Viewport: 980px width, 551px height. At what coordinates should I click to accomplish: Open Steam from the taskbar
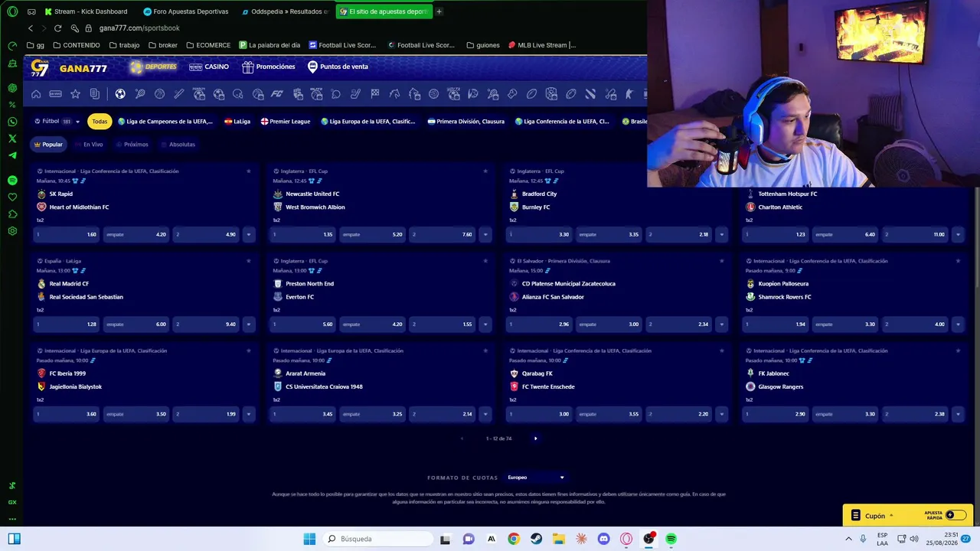(x=536, y=539)
